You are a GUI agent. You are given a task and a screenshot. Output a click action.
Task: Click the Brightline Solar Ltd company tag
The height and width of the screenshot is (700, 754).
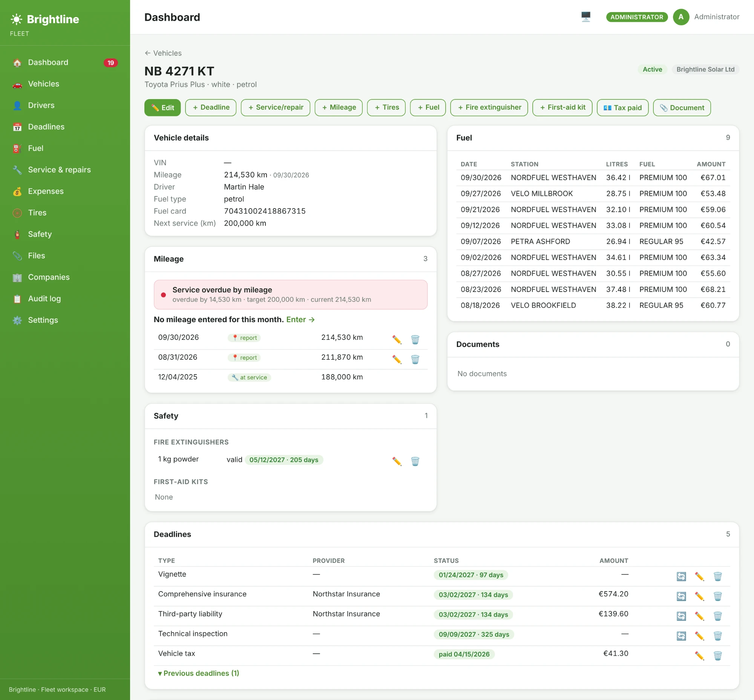click(x=705, y=69)
